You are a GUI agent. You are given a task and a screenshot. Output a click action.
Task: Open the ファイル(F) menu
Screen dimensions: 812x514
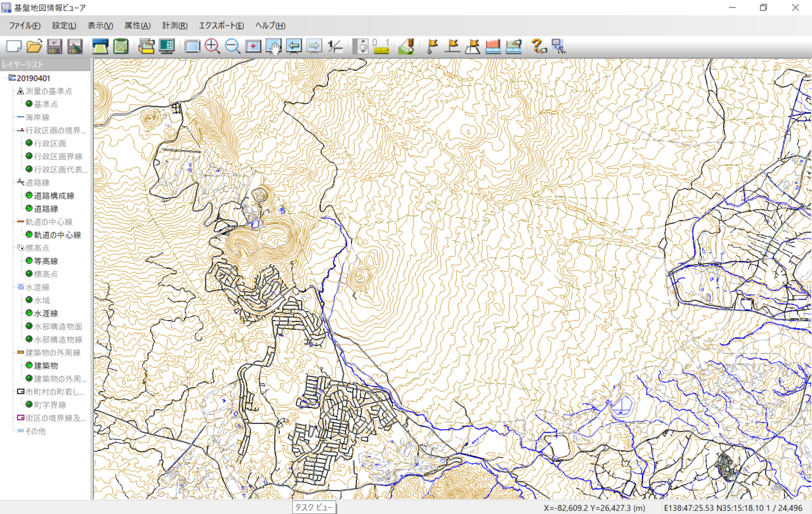[x=24, y=26]
